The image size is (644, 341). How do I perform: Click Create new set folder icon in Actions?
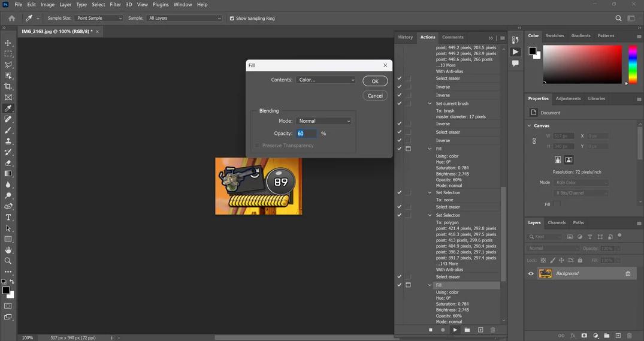467,330
